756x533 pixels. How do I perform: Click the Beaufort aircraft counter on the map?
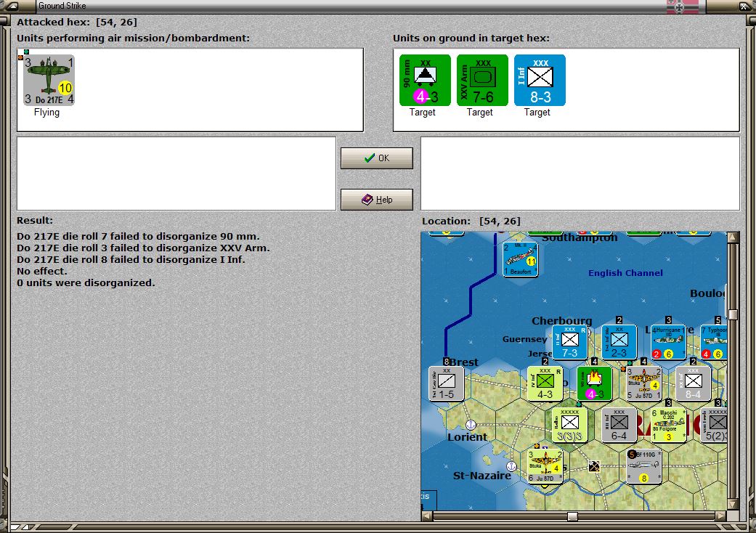point(520,259)
